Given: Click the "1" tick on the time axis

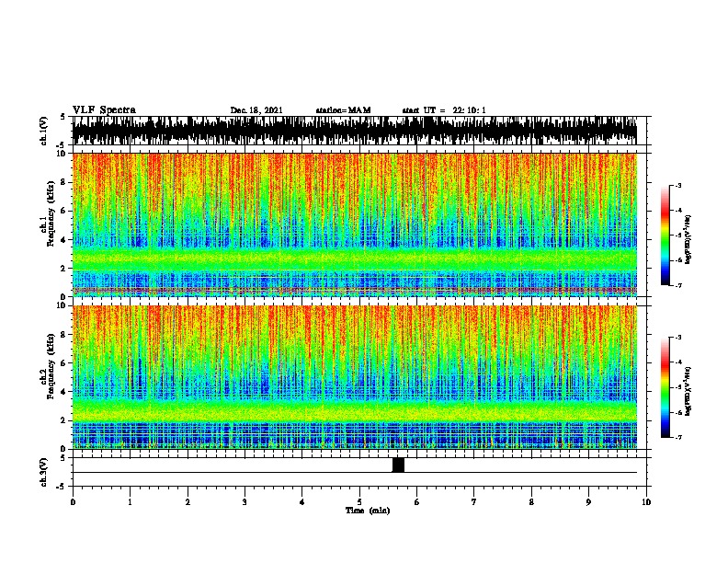Looking at the screenshot, I should pos(130,502).
